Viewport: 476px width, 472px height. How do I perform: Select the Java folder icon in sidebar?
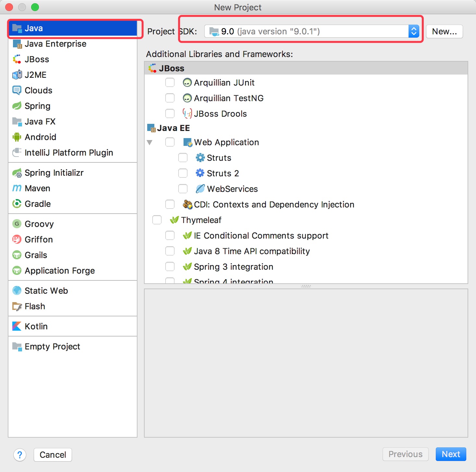pyautogui.click(x=17, y=28)
